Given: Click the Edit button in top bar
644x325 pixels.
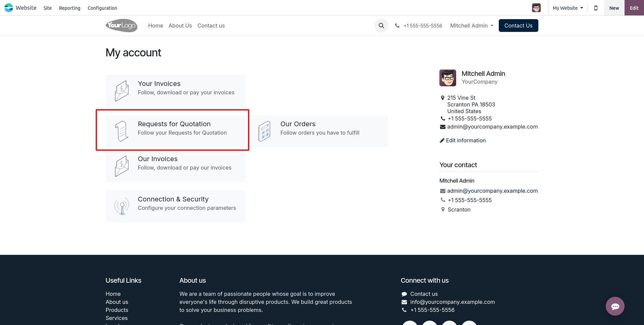Looking at the screenshot, I should [634, 8].
